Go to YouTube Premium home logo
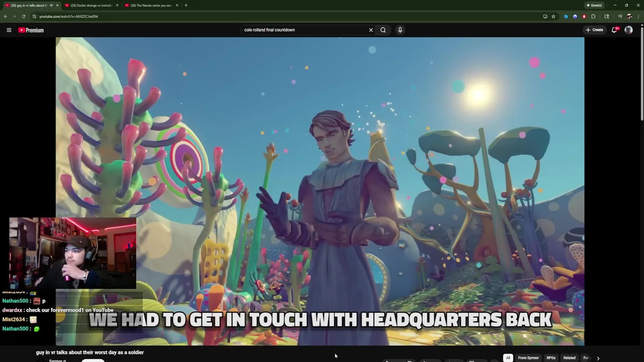The width and height of the screenshot is (644, 362). point(31,30)
